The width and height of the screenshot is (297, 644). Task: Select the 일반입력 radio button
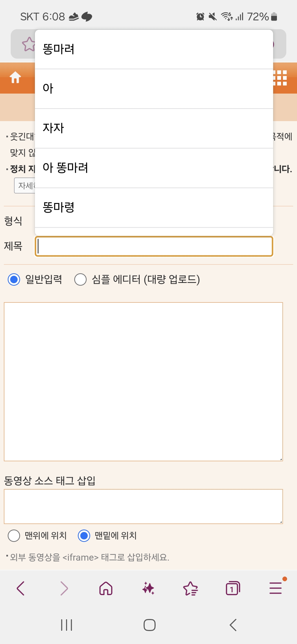(14, 280)
